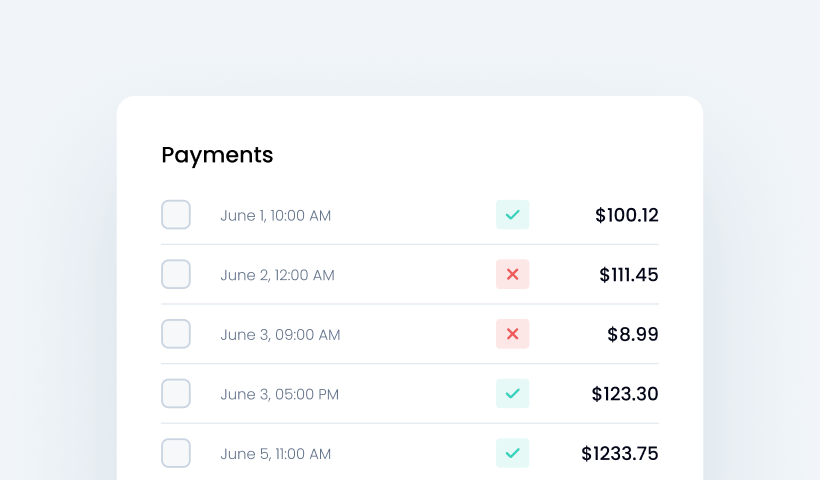The width and height of the screenshot is (820, 480).
Task: Click the $123.30 payment amount
Action: tap(624, 394)
